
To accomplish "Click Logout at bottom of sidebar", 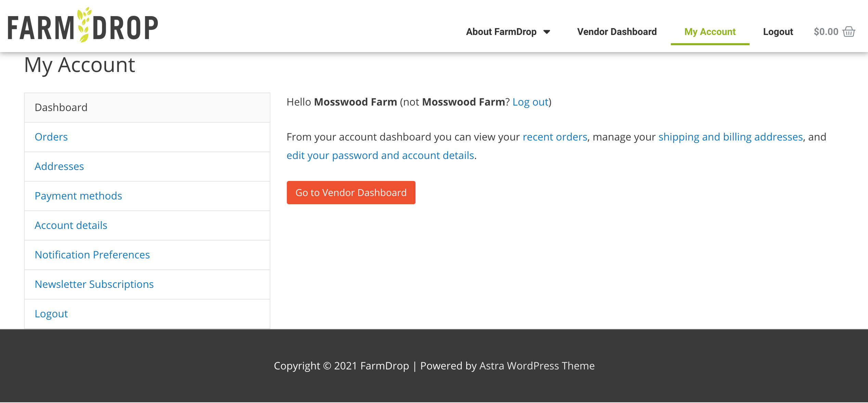I will 51,314.
